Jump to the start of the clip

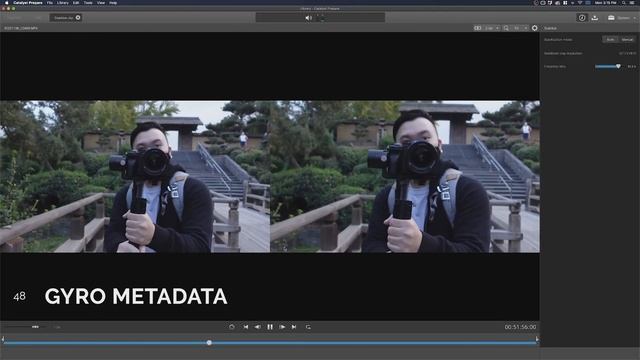point(246,327)
